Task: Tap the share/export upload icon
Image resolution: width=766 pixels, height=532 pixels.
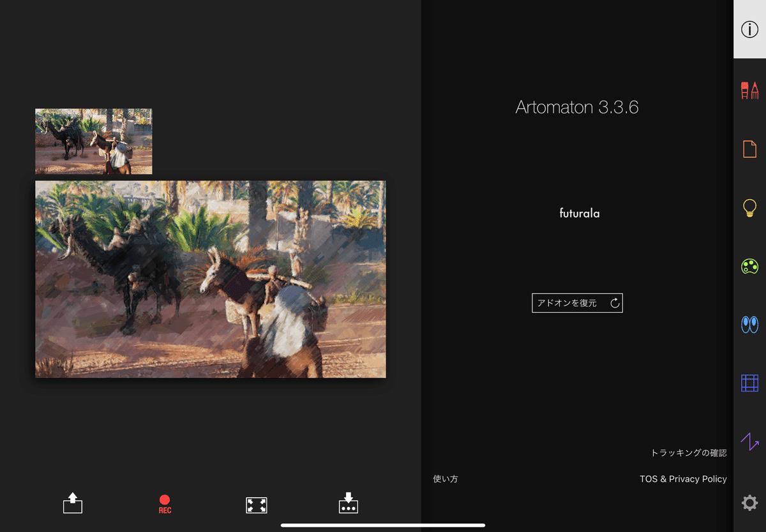Action: click(x=73, y=503)
